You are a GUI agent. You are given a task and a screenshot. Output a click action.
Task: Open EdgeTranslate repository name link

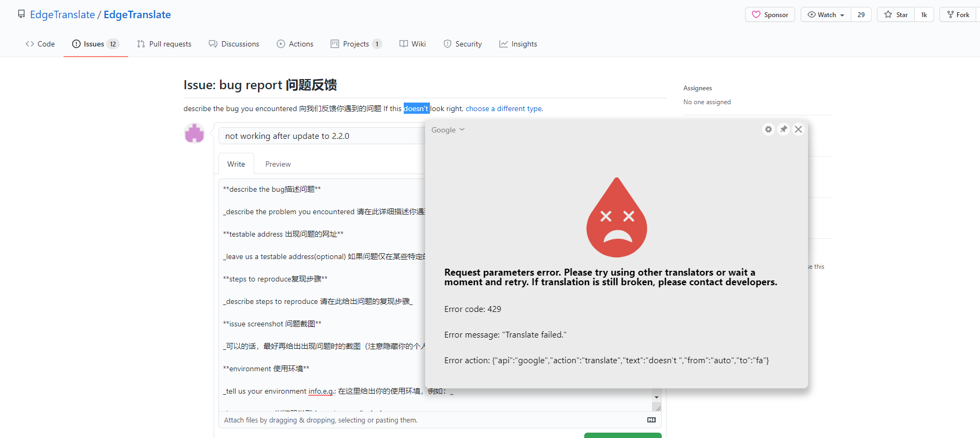(137, 14)
